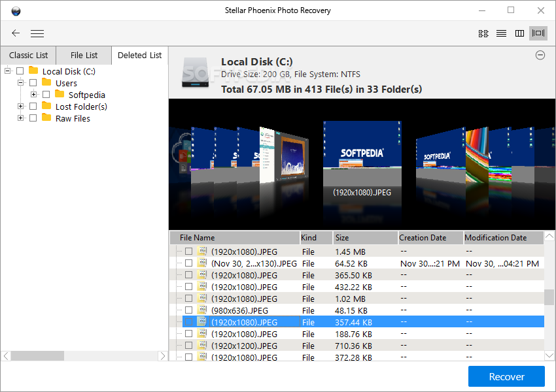556x392 pixels.
Task: Click file icon of (980x636).JPEG
Action: click(x=202, y=310)
